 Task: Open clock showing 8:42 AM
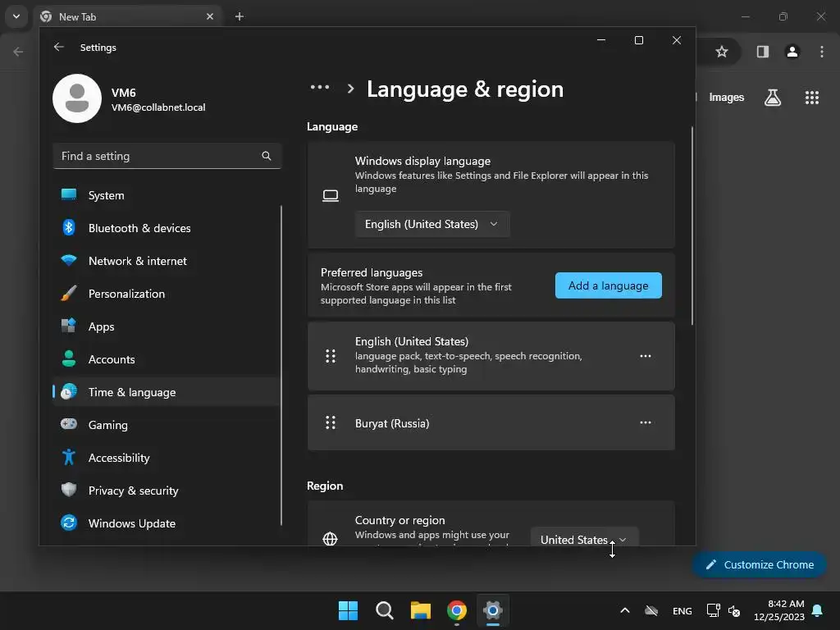pyautogui.click(x=779, y=610)
